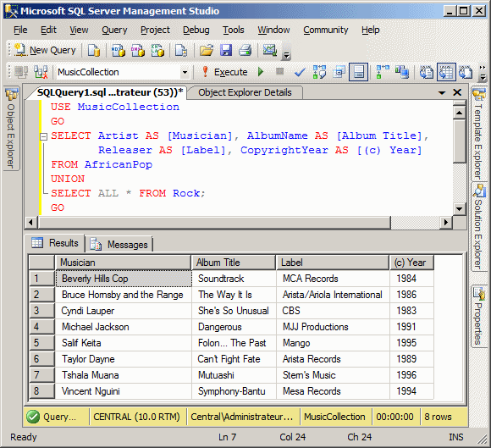Click editor horizontal scrollbar right arrow
The image size is (491, 448).
pyautogui.click(x=446, y=223)
